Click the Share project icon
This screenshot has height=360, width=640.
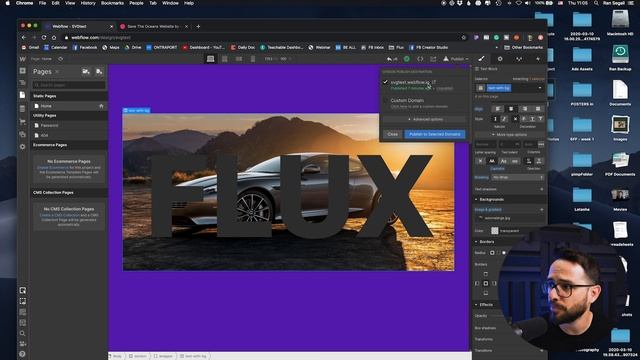433,59
